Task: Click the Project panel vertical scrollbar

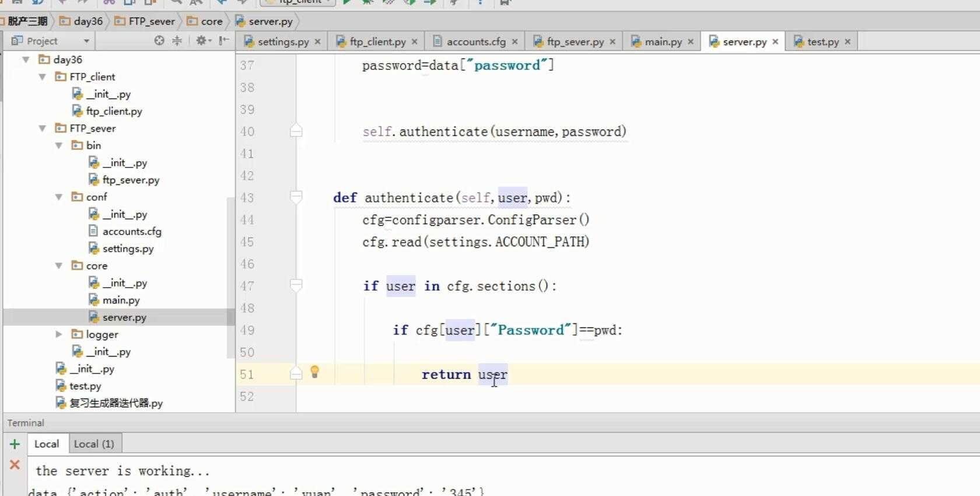Action: (x=230, y=277)
